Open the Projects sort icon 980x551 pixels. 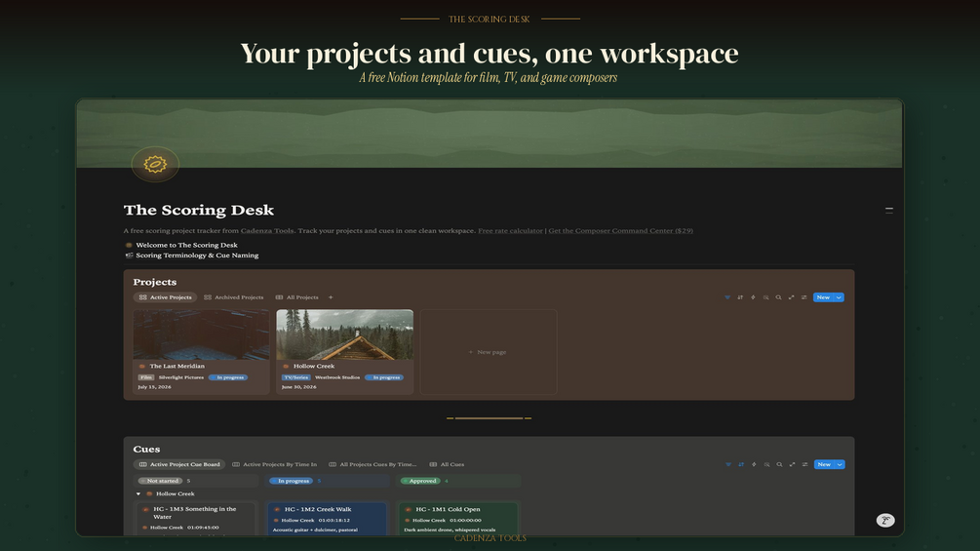740,297
